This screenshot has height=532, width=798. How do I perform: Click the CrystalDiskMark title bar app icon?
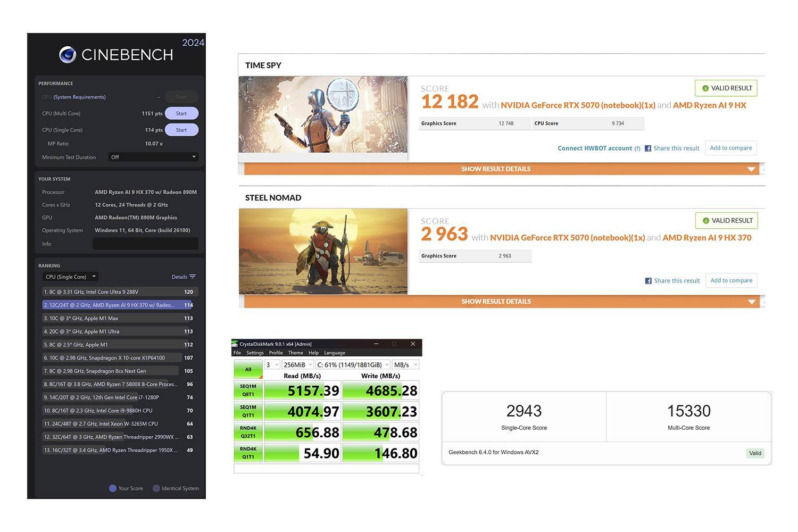click(235, 344)
